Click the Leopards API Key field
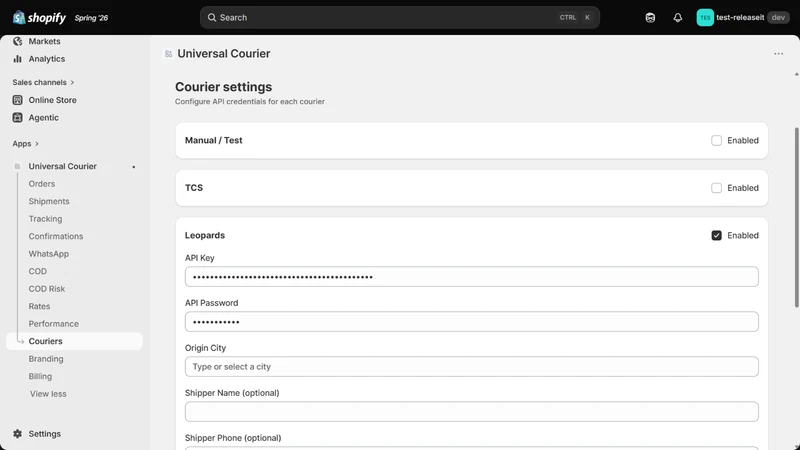 pos(471,277)
